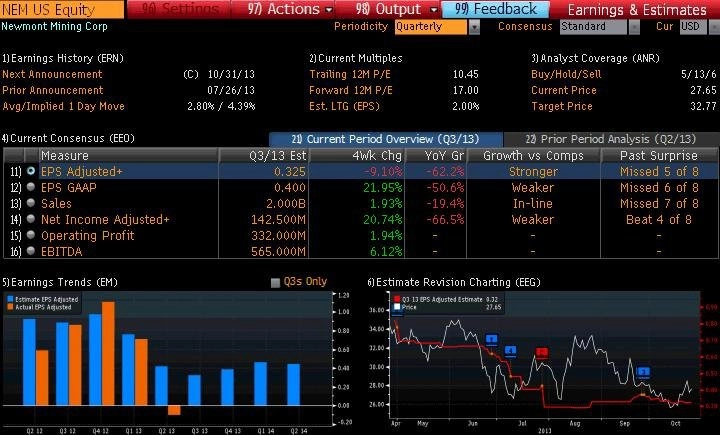
Task: Select the EBITDA radio button
Action: (x=31, y=251)
